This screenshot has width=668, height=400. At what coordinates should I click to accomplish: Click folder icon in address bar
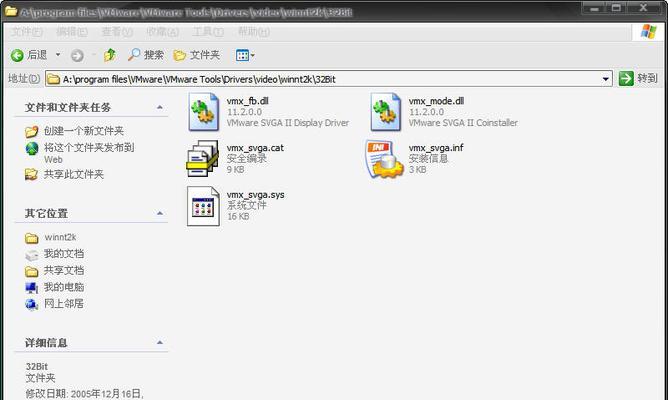[53, 79]
